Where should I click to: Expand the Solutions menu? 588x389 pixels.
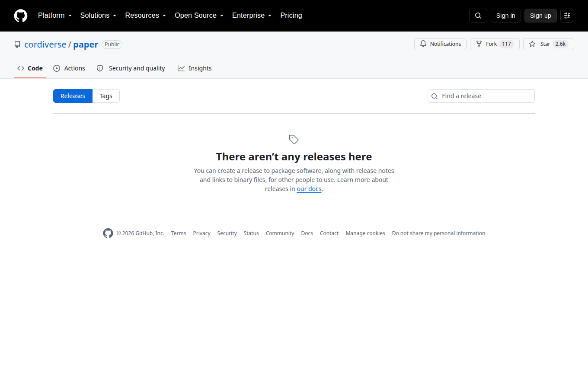(98, 16)
